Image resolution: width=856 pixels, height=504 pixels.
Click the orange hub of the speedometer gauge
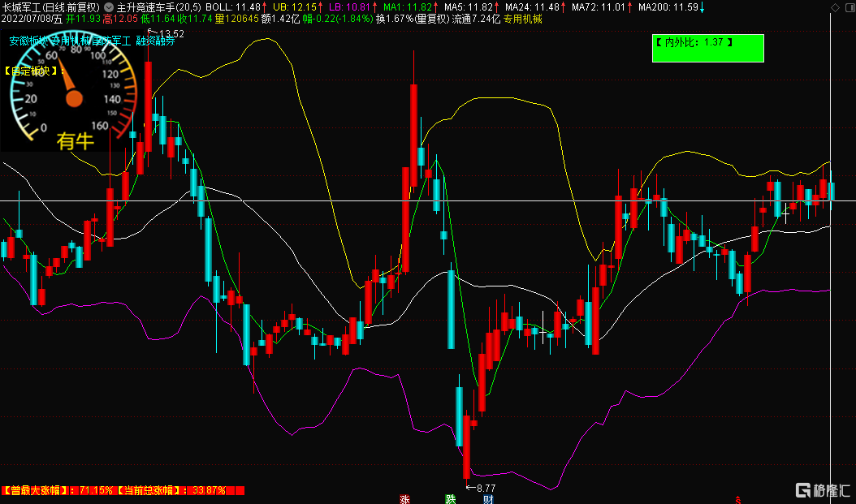pyautogui.click(x=74, y=99)
